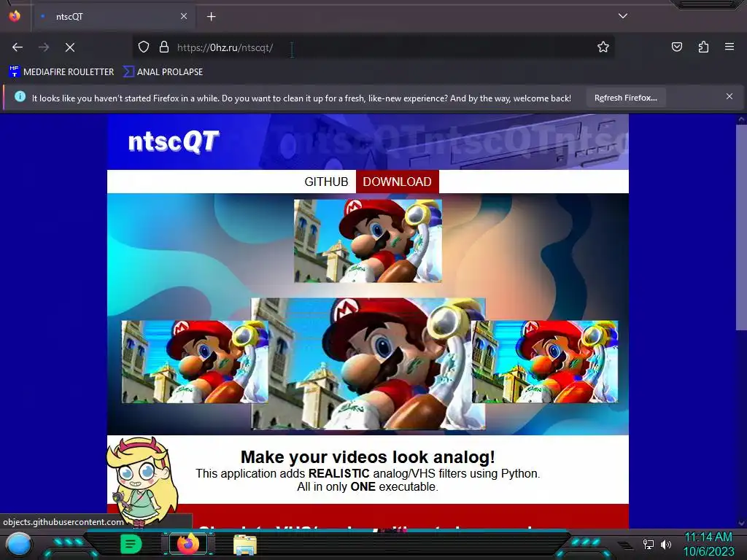Open the Start orb button
This screenshot has width=747, height=560.
19,544
